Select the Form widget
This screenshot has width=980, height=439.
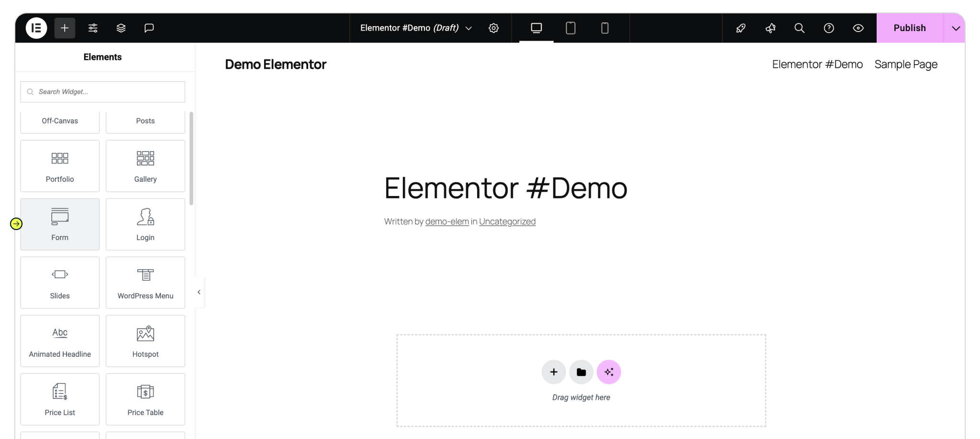(x=60, y=224)
